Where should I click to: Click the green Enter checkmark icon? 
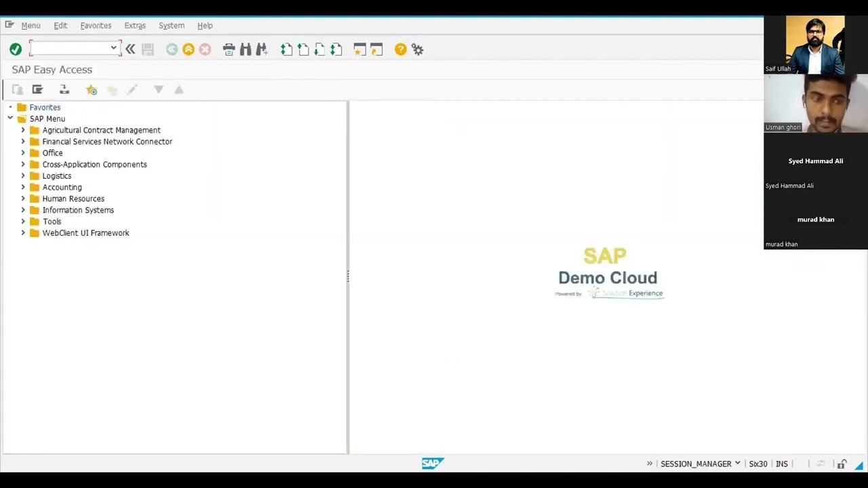pyautogui.click(x=16, y=49)
